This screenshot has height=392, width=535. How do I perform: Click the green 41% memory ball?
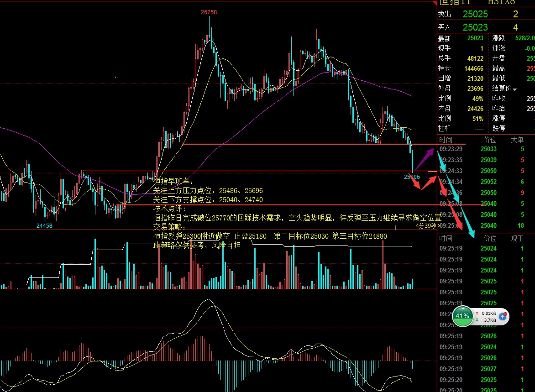pos(462,316)
